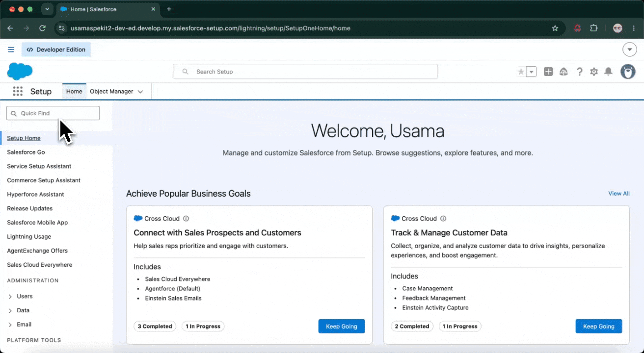The height and width of the screenshot is (353, 644).
Task: Open the user profile avatar in Salesforce header
Action: tap(628, 72)
